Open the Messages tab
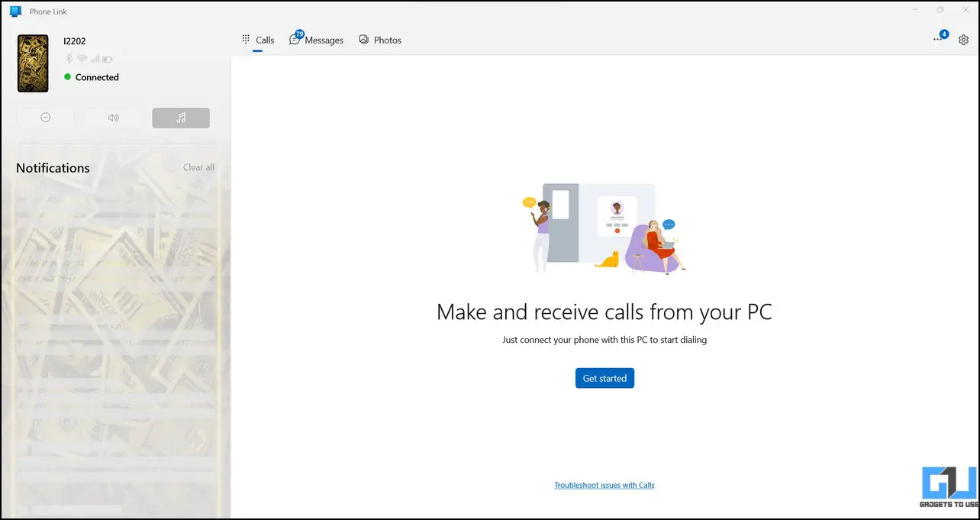This screenshot has width=980, height=520. [x=317, y=40]
